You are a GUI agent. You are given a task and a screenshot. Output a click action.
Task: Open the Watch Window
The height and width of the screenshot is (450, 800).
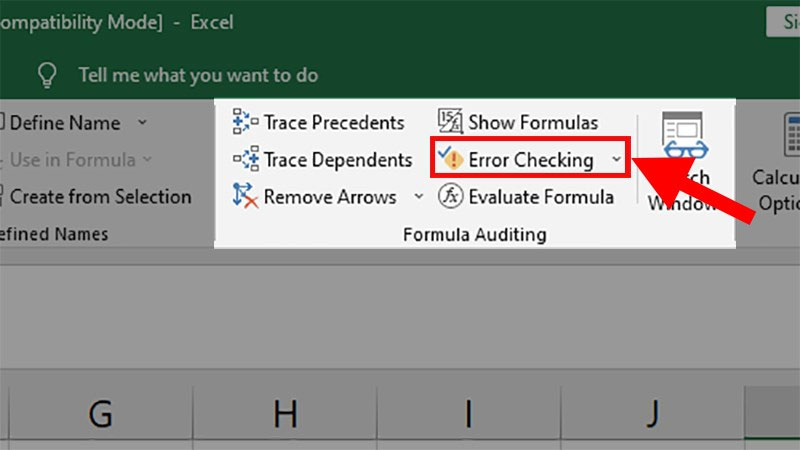click(684, 160)
